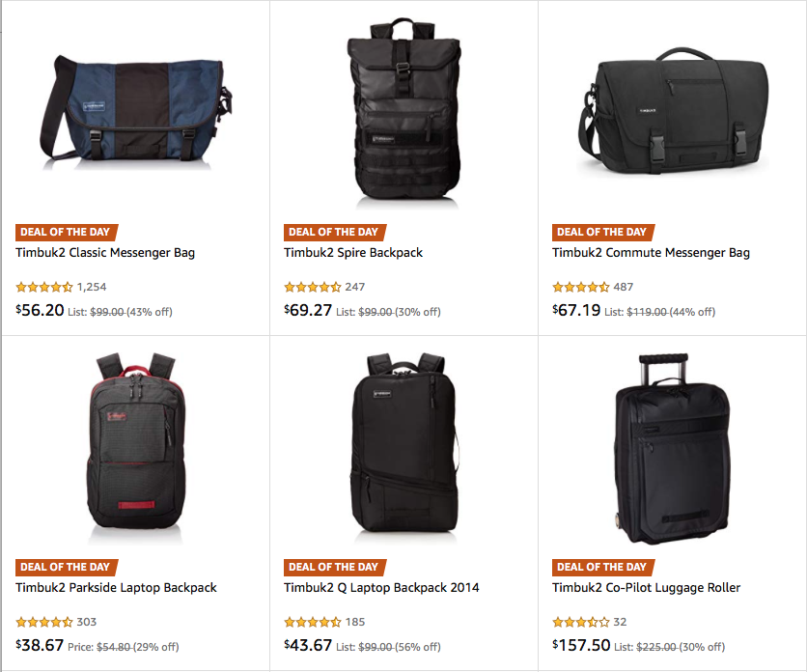Click the star rating beside 487 reviews
This screenshot has width=807, height=672.
click(580, 287)
